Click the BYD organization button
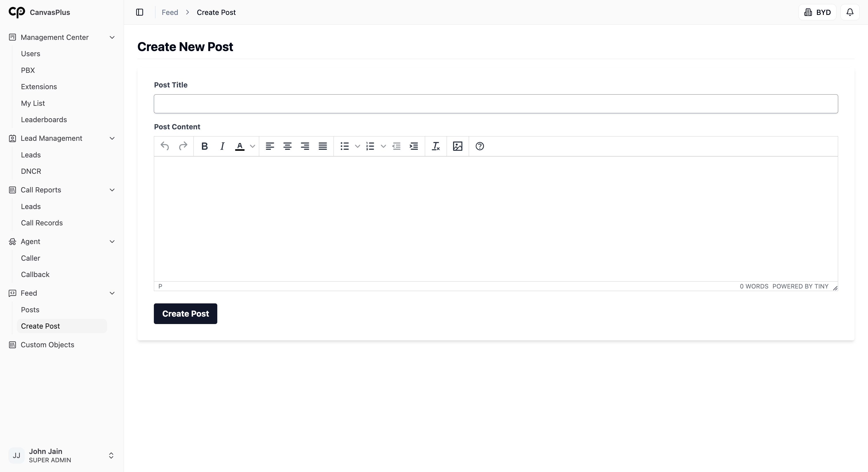The height and width of the screenshot is (472, 868). [817, 12]
